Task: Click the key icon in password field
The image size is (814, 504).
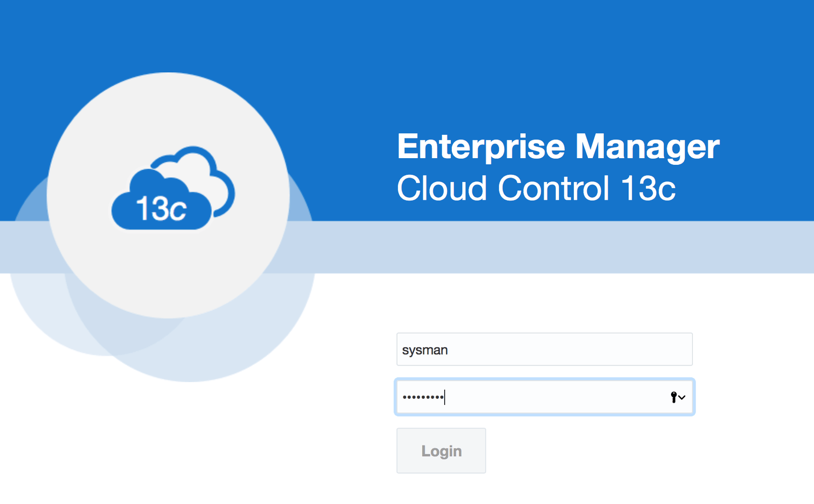Action: [x=674, y=397]
